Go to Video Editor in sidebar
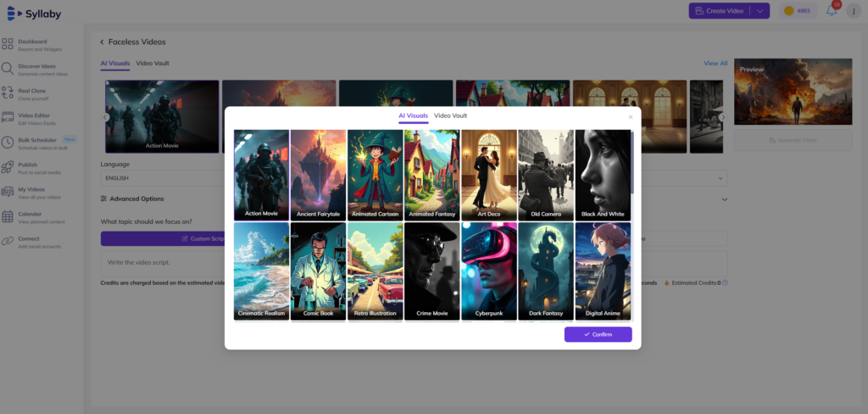 pyautogui.click(x=34, y=118)
